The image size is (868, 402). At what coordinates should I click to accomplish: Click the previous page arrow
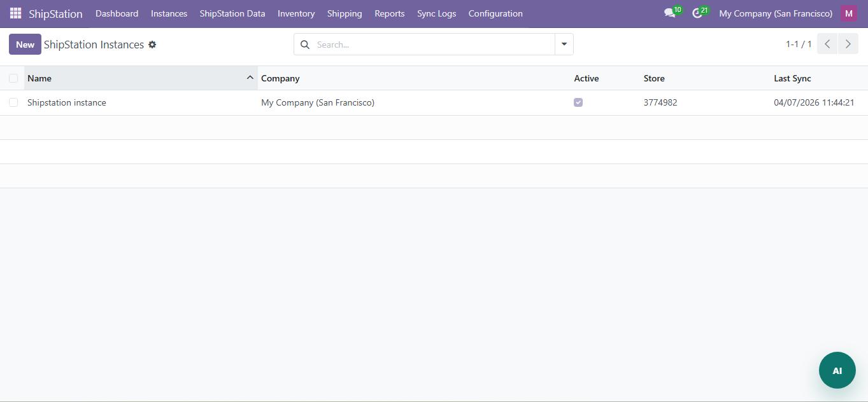[x=827, y=43]
